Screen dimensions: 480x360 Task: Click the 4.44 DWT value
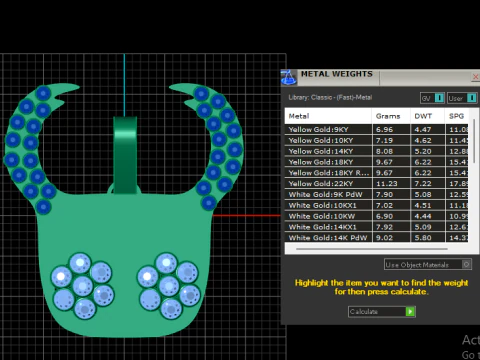[x=423, y=216]
